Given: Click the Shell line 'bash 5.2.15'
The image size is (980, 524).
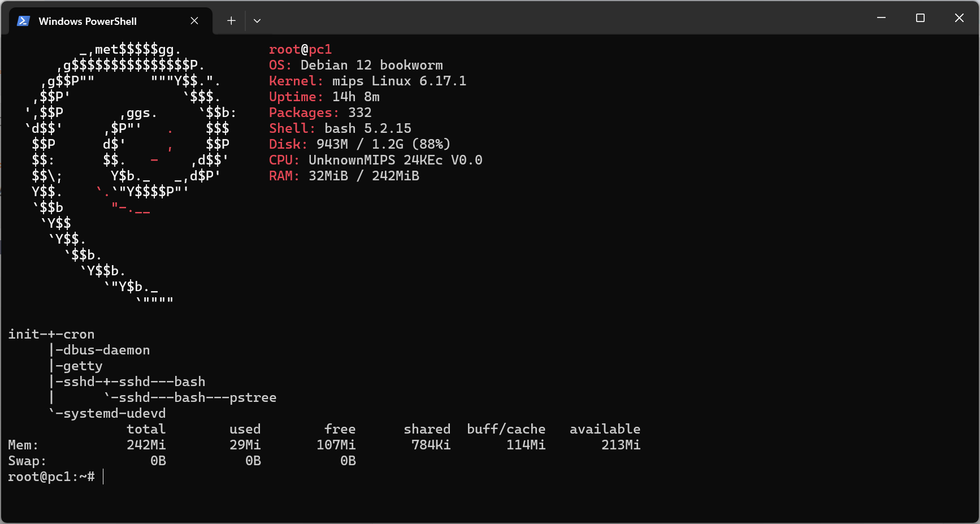Looking at the screenshot, I should 368,128.
